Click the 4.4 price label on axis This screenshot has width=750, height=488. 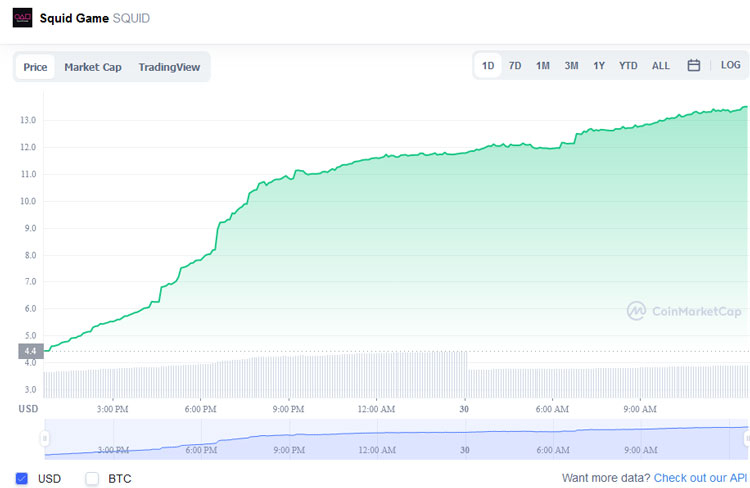(29, 351)
